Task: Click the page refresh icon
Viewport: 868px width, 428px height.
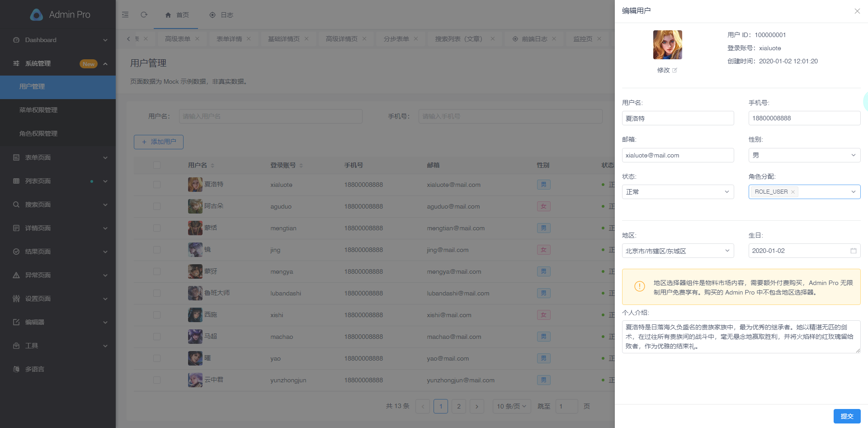Action: pyautogui.click(x=144, y=14)
